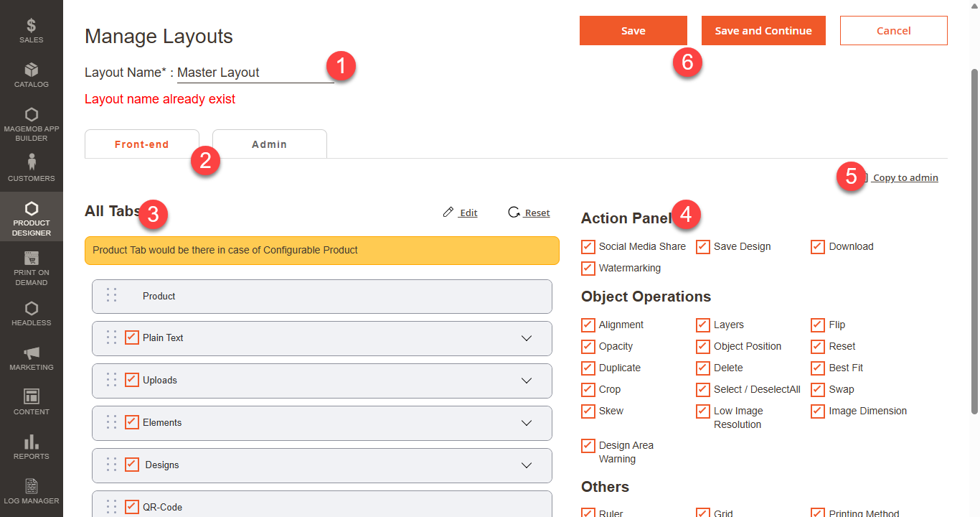This screenshot has height=517, width=980.
Task: Open the Reports bar chart icon
Action: pos(31,446)
